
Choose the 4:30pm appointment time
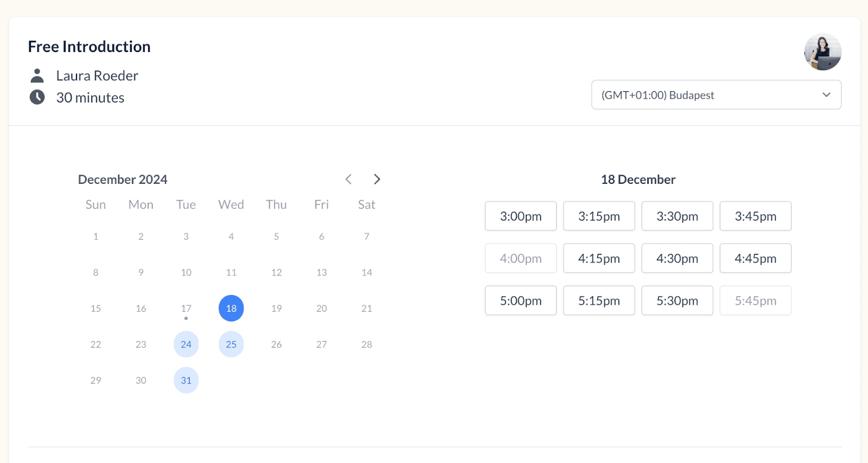pyautogui.click(x=677, y=259)
